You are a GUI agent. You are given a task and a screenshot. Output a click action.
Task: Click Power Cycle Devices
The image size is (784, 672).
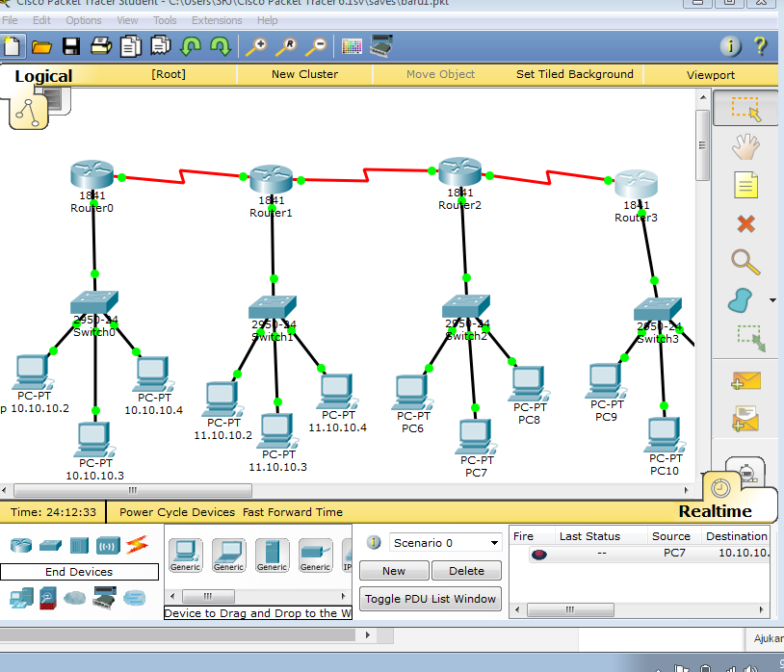177,512
